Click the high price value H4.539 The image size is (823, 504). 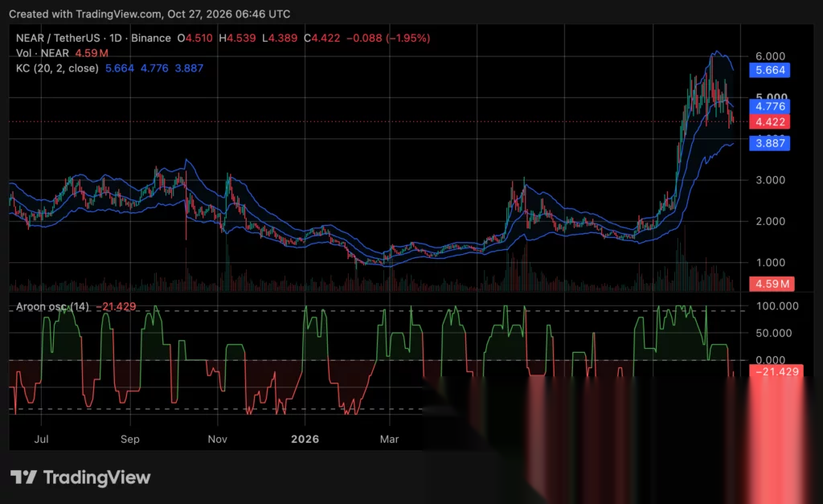coord(237,38)
